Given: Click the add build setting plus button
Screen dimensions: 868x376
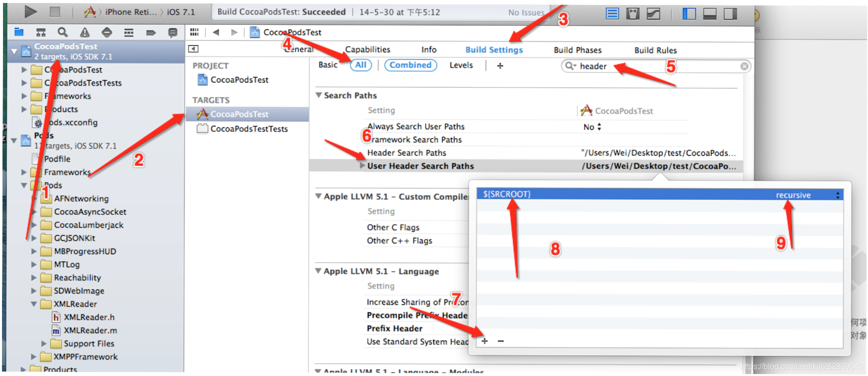Looking at the screenshot, I should pyautogui.click(x=500, y=66).
